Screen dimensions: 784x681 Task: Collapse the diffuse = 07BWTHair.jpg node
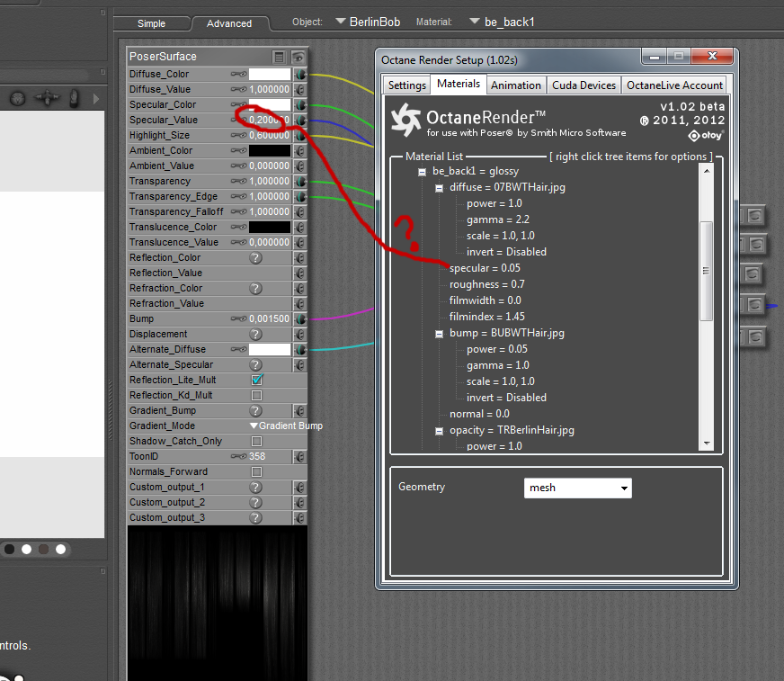[x=439, y=188]
